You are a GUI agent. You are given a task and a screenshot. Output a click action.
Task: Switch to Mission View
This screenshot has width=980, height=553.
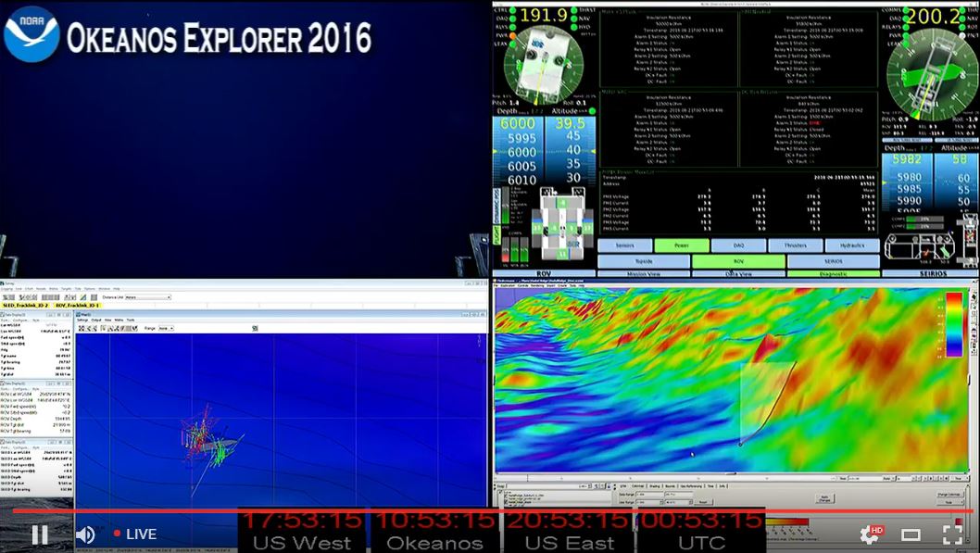(643, 273)
